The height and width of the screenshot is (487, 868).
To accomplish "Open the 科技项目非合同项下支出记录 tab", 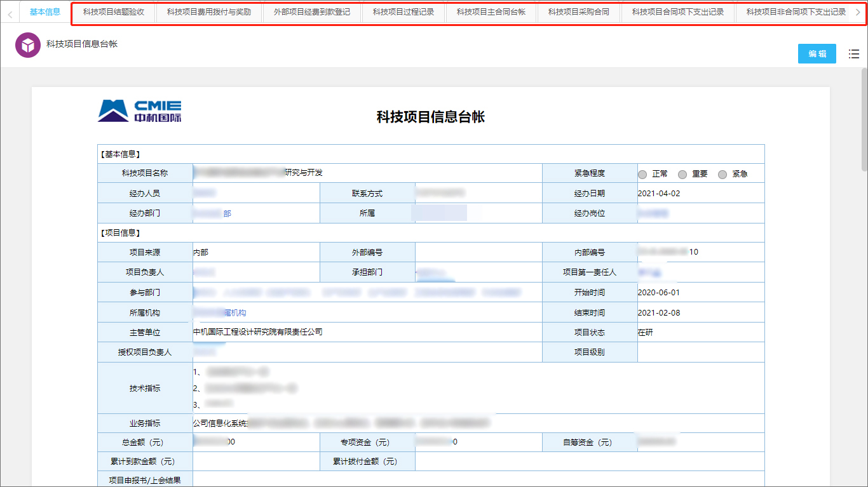I will (x=796, y=12).
